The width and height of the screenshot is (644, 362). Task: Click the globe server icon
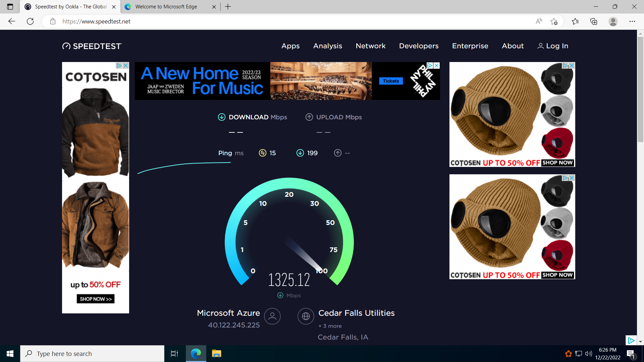point(306,316)
